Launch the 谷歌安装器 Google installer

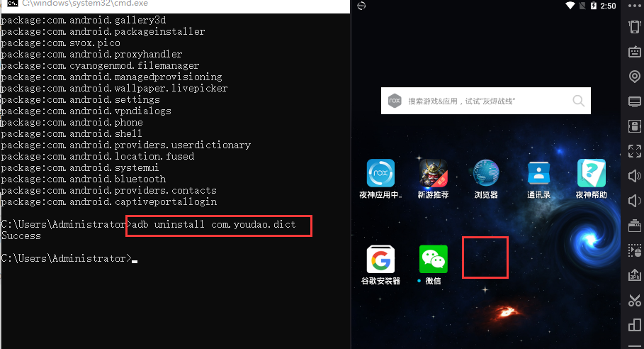tap(380, 260)
